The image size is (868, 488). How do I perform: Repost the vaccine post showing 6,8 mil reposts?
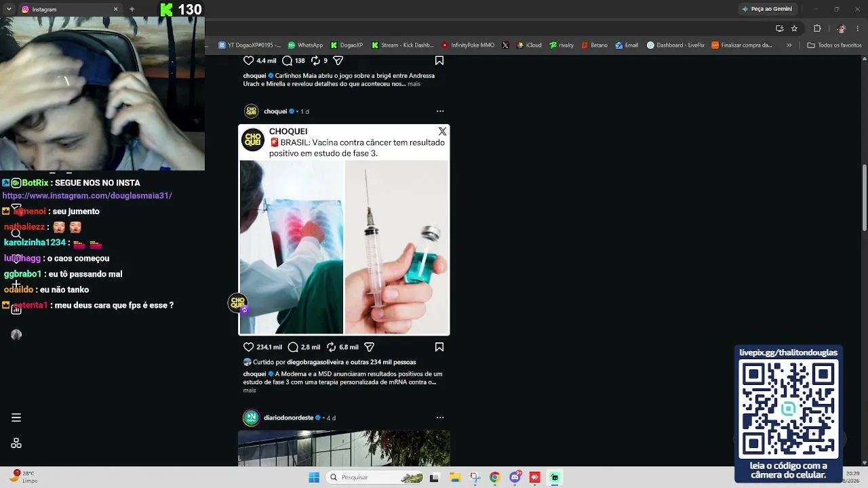pyautogui.click(x=331, y=347)
